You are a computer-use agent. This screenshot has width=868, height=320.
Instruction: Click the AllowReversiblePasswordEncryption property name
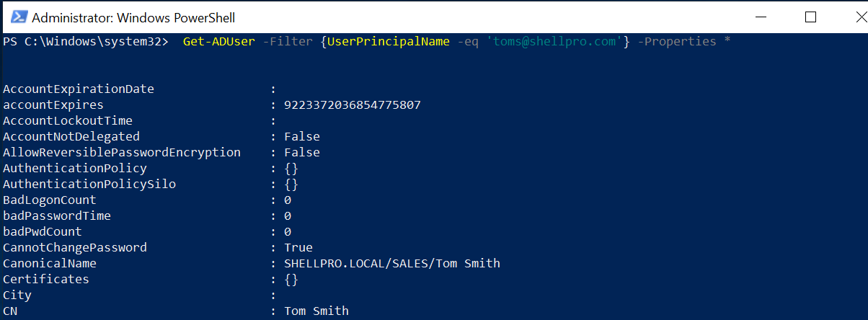[122, 153]
